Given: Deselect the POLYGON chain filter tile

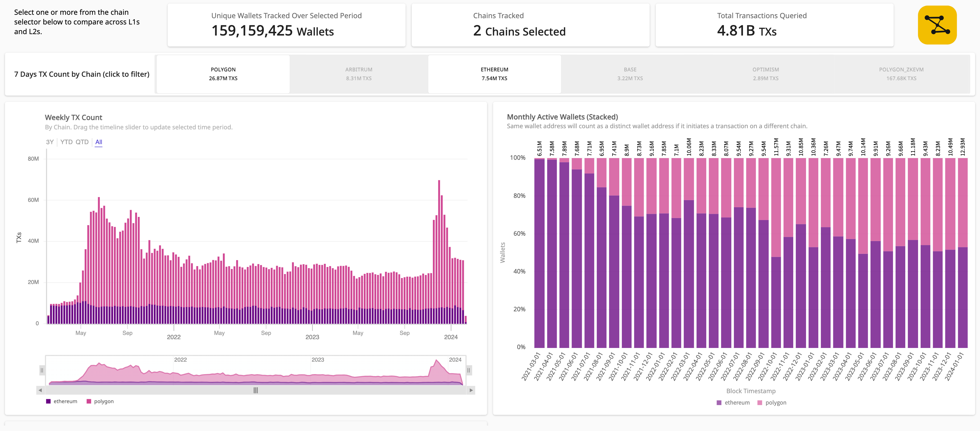Looking at the screenshot, I should [223, 74].
